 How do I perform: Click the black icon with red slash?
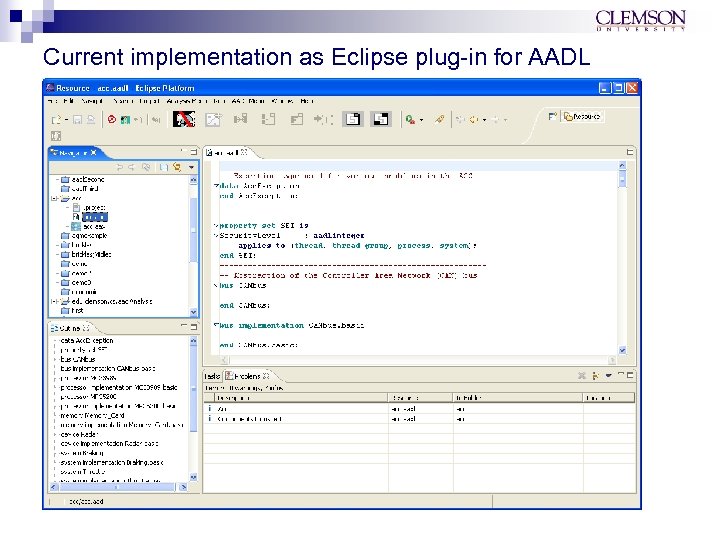tap(184, 119)
